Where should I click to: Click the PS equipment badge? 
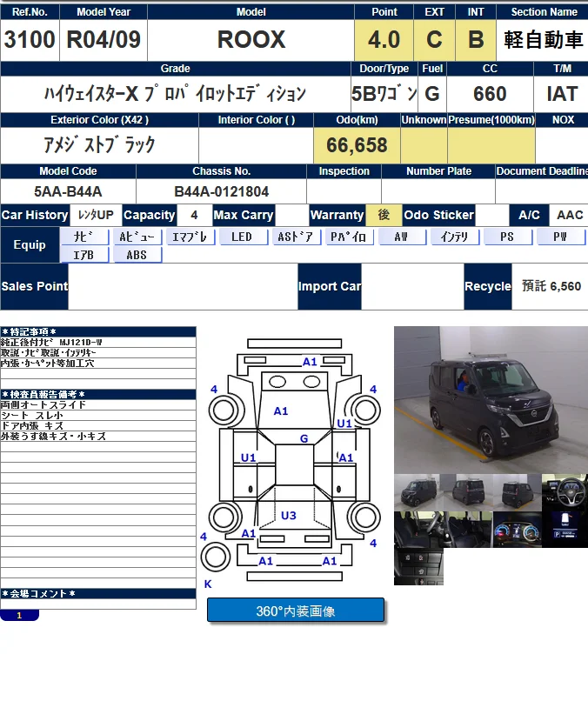coord(507,237)
